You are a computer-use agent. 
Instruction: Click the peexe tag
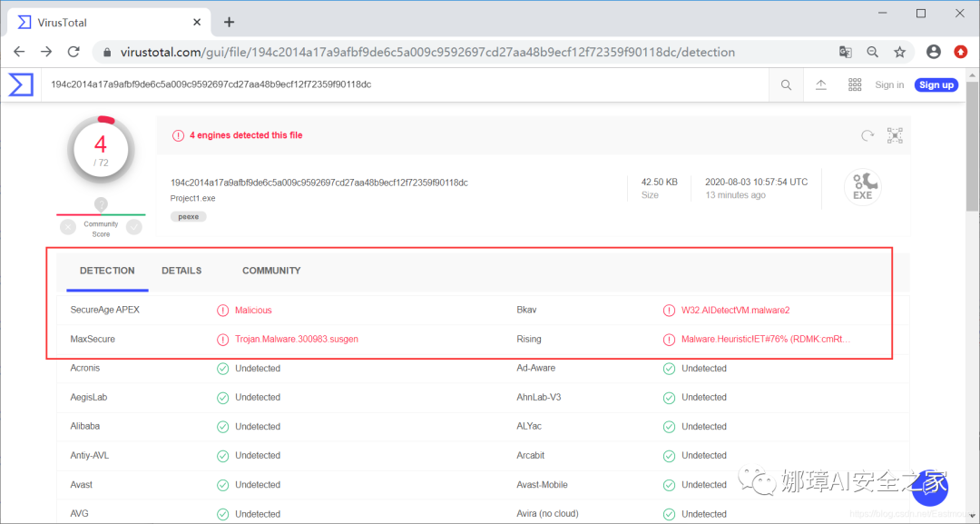coord(188,217)
